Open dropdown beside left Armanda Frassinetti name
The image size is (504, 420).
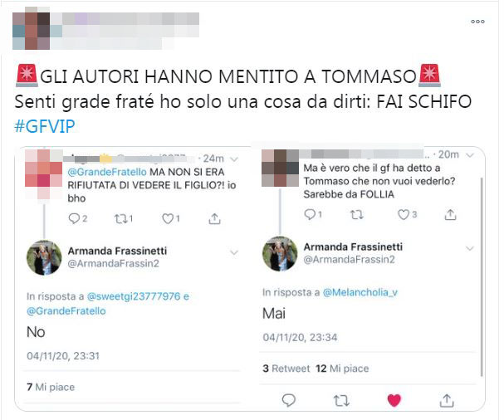coord(234,253)
